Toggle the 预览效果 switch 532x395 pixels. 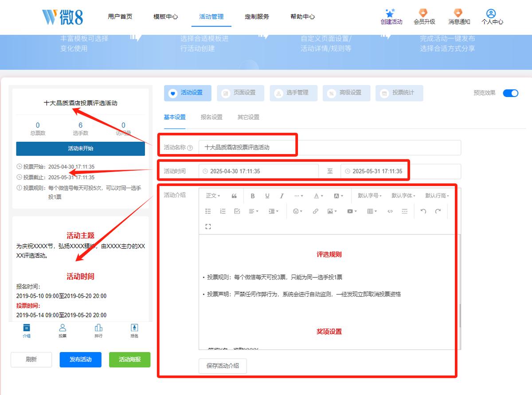(511, 93)
